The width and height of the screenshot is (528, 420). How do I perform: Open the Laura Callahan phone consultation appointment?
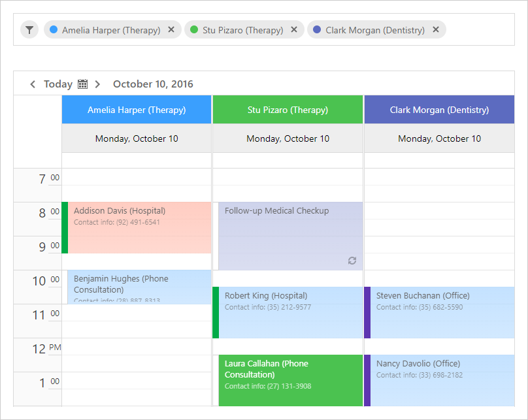coord(290,380)
